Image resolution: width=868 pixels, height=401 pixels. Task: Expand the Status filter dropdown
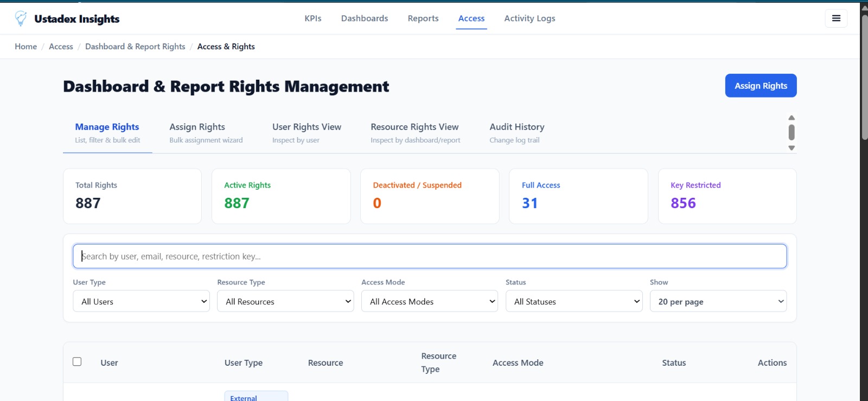[x=574, y=301]
